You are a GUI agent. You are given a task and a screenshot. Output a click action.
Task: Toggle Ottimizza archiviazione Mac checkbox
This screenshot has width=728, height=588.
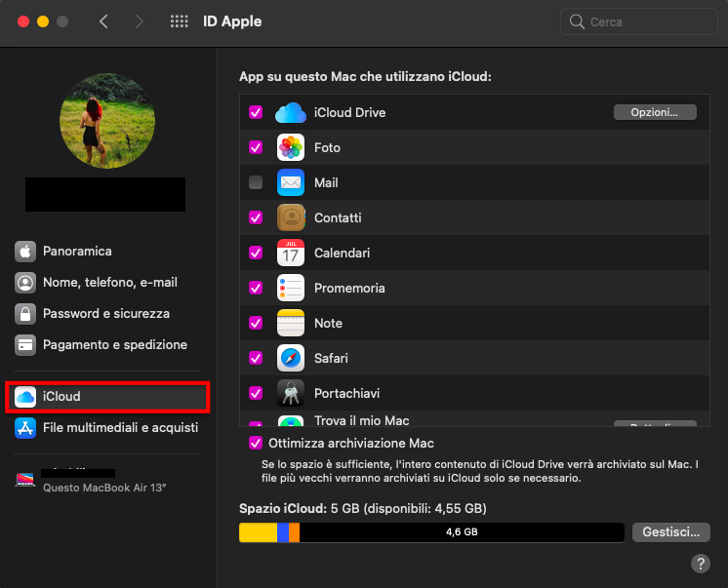click(256, 444)
